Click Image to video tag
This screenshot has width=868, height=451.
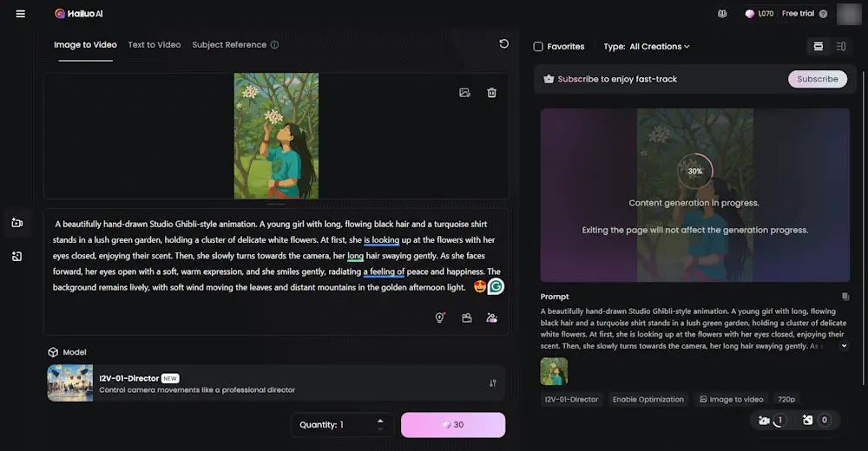tap(731, 400)
